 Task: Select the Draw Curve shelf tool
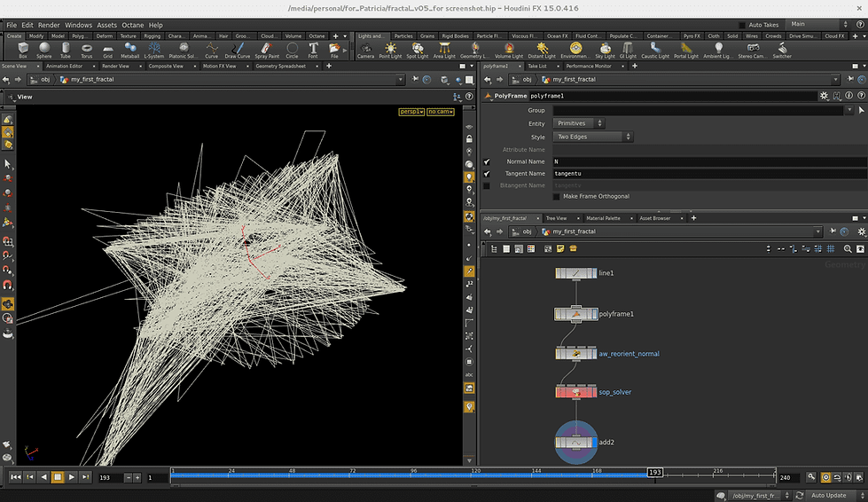[x=238, y=51]
